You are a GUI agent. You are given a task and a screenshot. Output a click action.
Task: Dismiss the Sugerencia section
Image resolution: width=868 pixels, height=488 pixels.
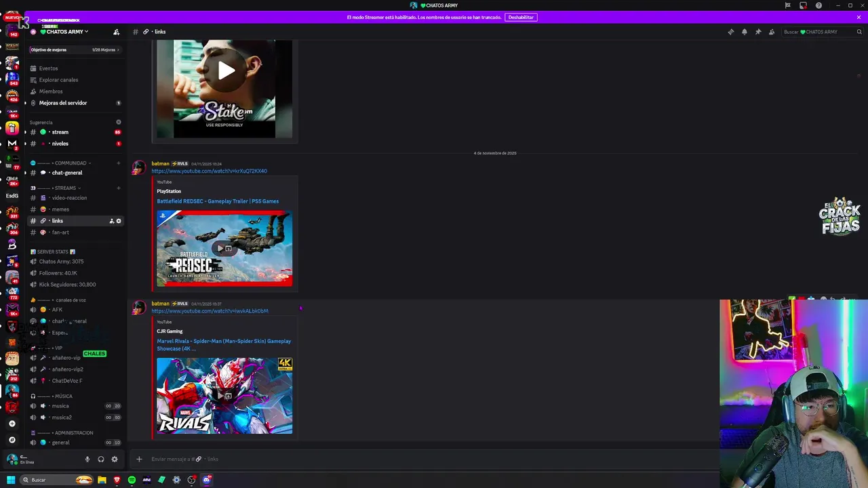click(x=118, y=122)
